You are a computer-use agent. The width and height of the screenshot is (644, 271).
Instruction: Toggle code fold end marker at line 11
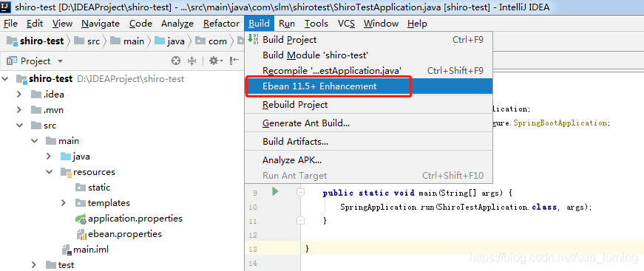(301, 221)
